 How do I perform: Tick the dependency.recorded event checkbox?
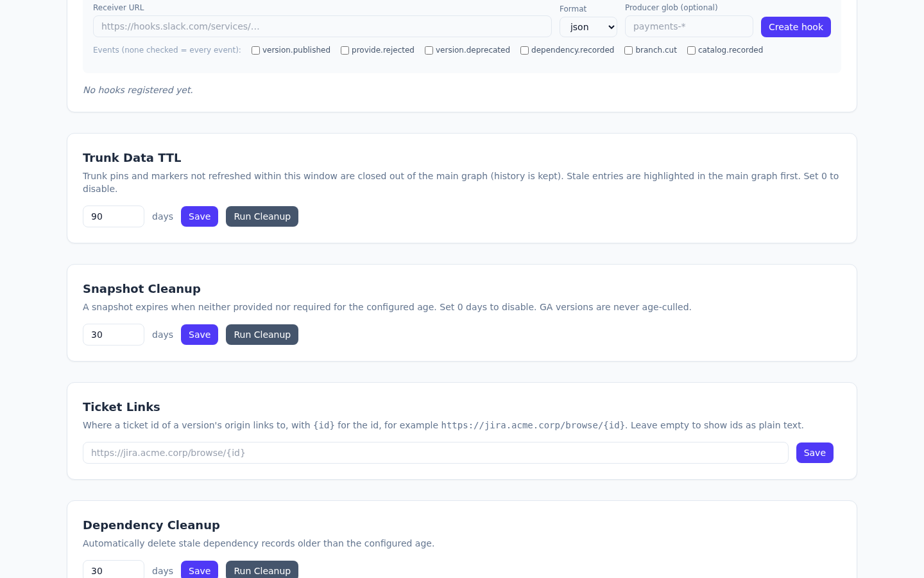coord(525,50)
